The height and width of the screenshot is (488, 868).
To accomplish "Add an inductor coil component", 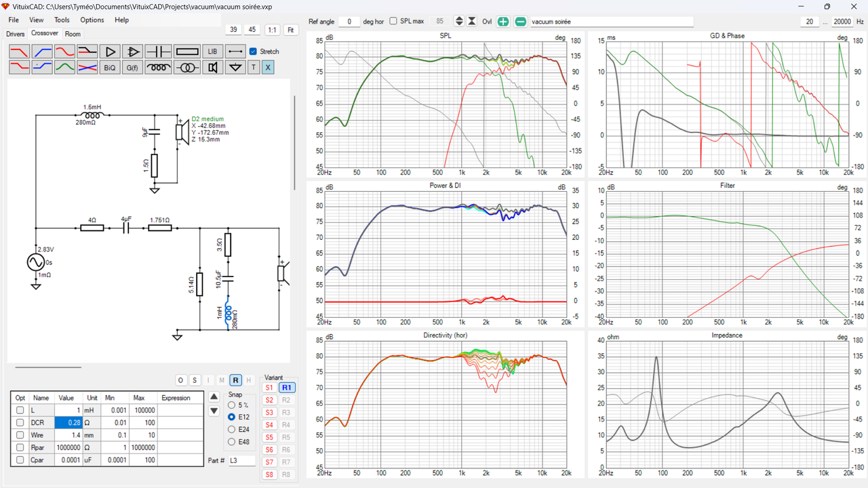I will (158, 67).
